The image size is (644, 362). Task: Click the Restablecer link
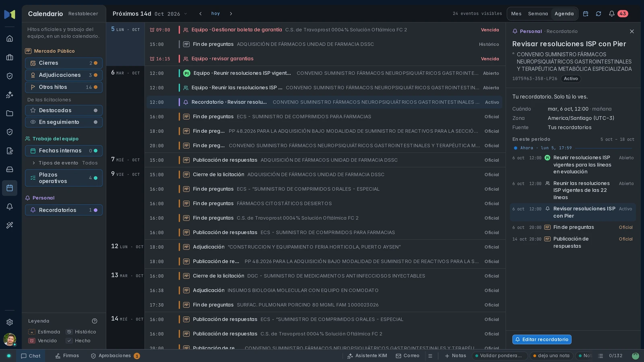click(x=83, y=14)
